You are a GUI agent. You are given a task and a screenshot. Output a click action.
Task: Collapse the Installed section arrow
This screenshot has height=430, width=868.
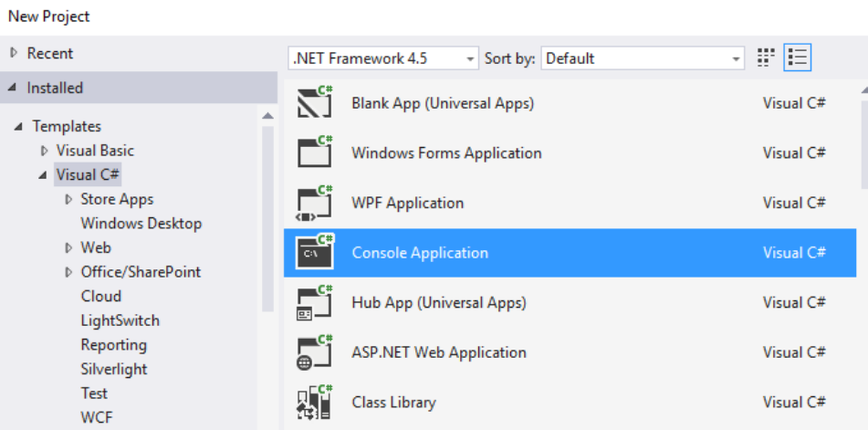coord(14,88)
